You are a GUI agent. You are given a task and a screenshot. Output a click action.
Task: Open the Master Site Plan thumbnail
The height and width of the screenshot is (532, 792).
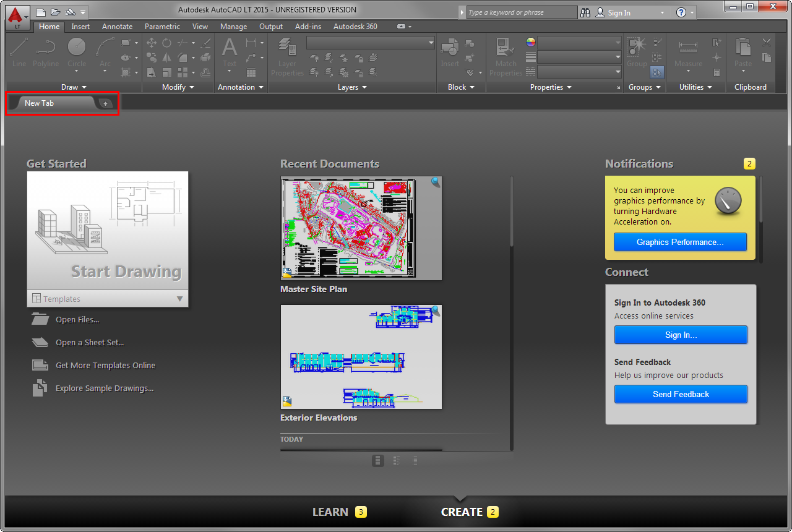point(361,228)
